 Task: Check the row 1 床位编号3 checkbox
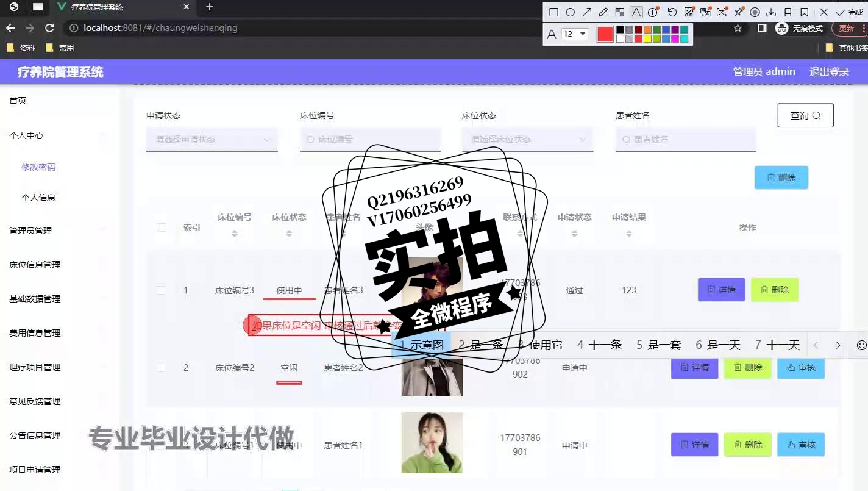click(161, 290)
